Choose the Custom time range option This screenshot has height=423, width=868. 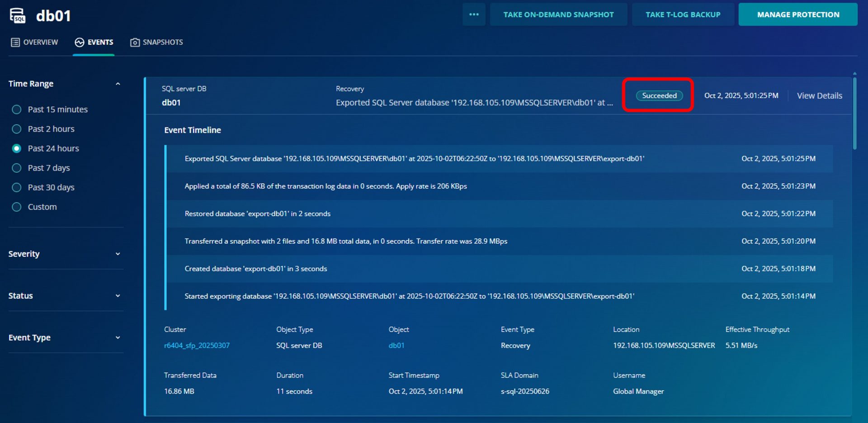17,207
